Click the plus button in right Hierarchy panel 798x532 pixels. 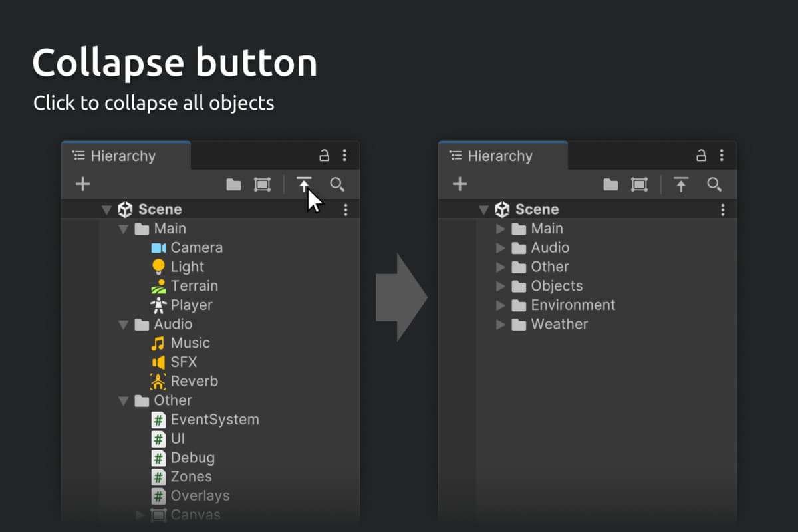tap(460, 184)
